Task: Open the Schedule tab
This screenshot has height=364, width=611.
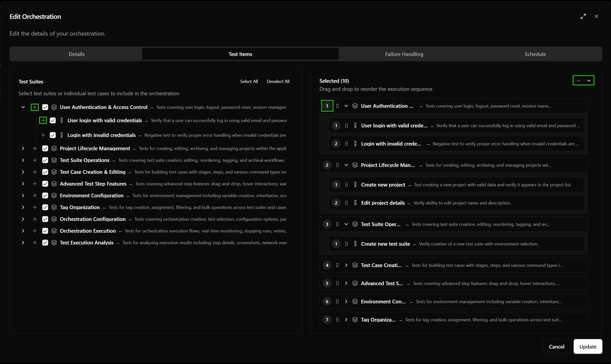Action: pos(535,54)
